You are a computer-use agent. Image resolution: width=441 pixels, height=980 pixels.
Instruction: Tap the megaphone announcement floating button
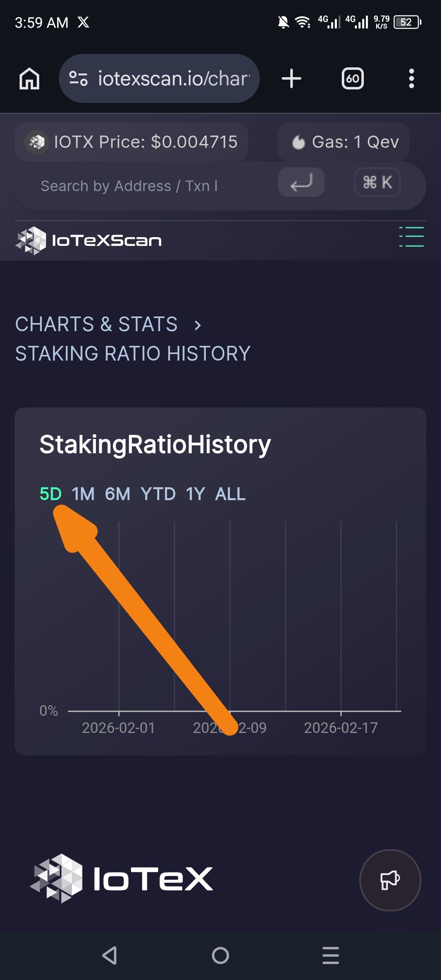pos(390,880)
